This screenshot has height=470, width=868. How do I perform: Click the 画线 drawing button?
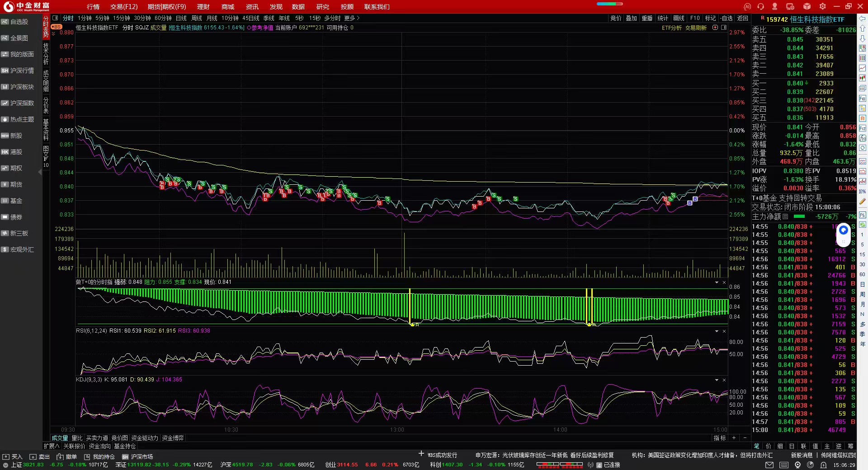pyautogui.click(x=679, y=18)
